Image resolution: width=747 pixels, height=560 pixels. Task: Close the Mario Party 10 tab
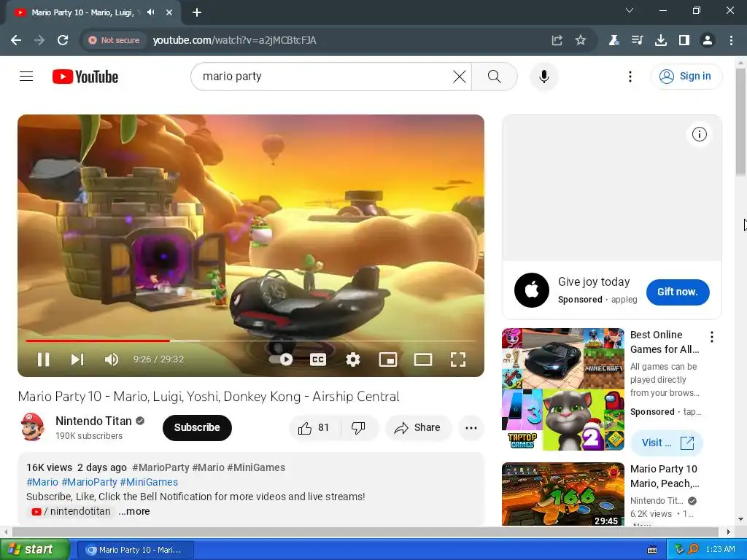click(169, 12)
